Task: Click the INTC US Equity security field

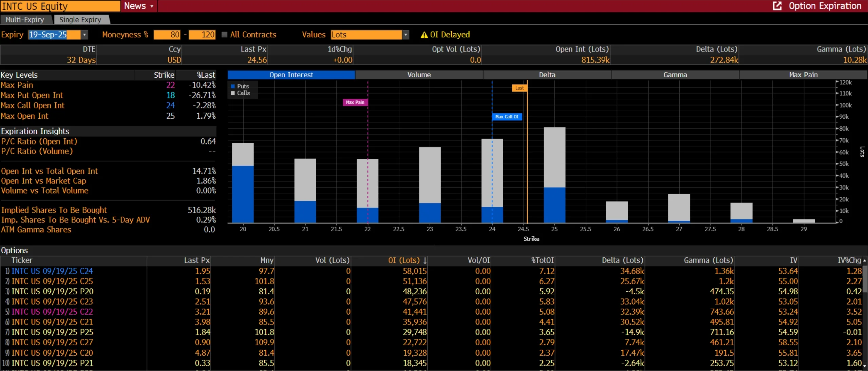Action: coord(60,6)
